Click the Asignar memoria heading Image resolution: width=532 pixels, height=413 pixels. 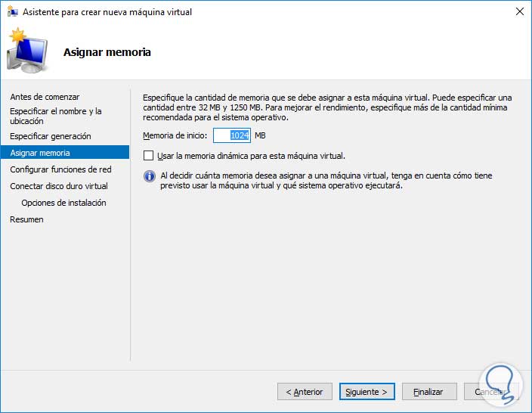(x=107, y=52)
